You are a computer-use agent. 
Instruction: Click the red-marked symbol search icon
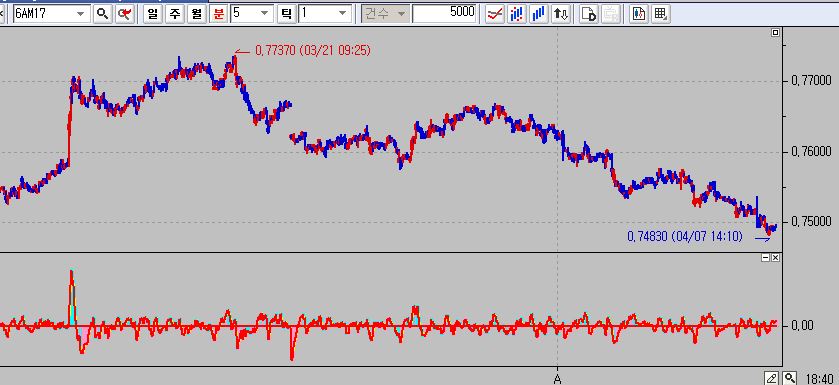[x=125, y=14]
